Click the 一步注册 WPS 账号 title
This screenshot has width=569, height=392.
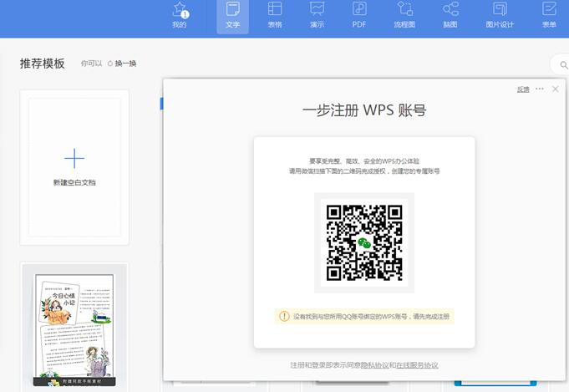(x=364, y=110)
